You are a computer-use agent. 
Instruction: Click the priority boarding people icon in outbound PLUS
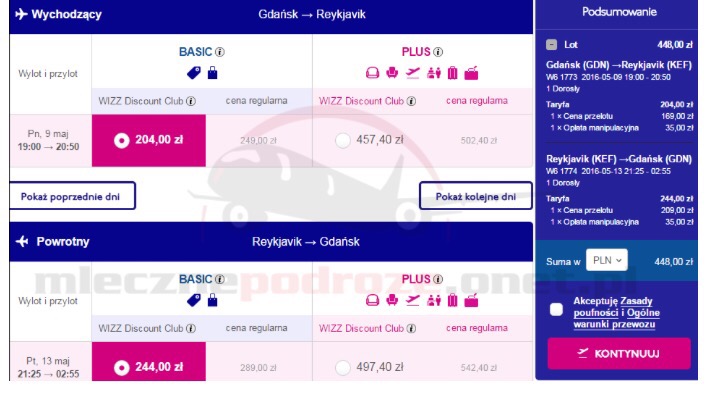[x=433, y=73]
